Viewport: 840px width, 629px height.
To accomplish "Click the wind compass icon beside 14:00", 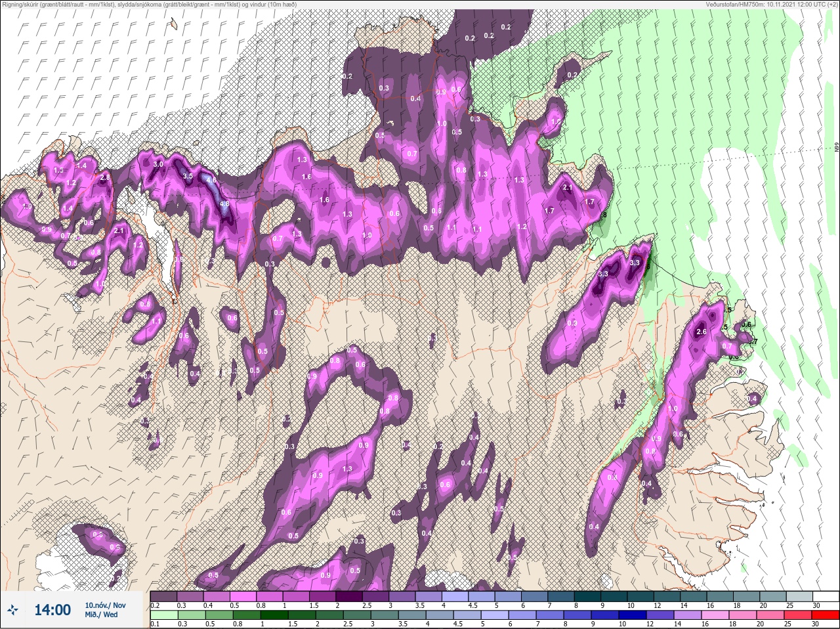I will (x=13, y=610).
